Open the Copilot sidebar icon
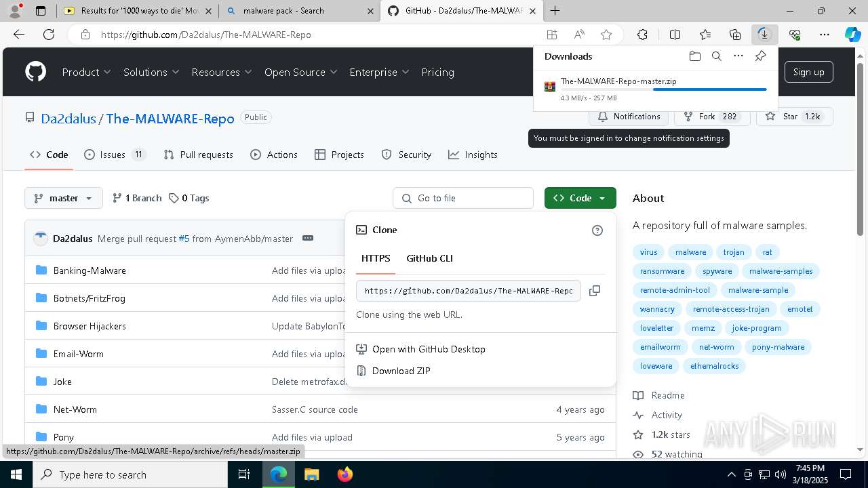 tap(852, 35)
